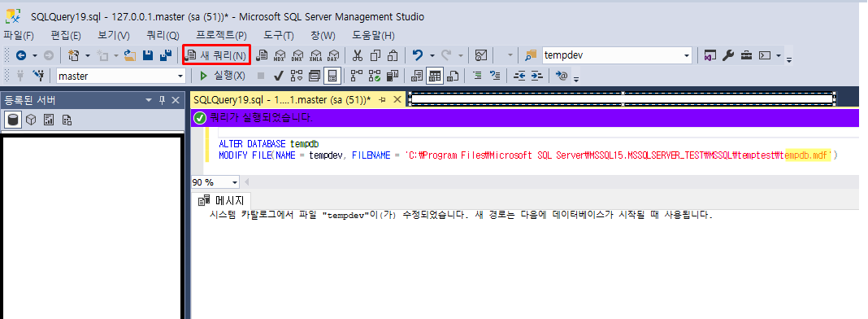Toggle IntelliSense enabled icon

[x=332, y=76]
